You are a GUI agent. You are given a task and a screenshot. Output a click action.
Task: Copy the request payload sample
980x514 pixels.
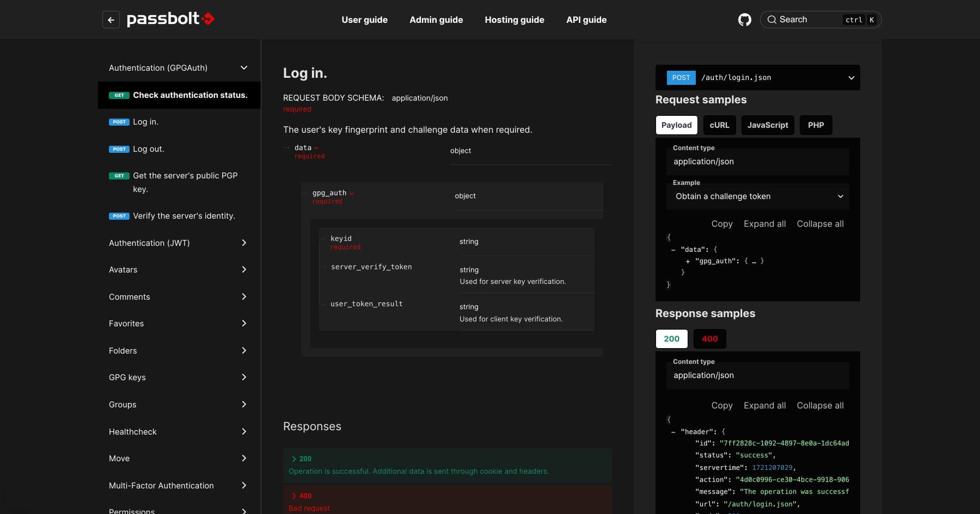tap(721, 224)
